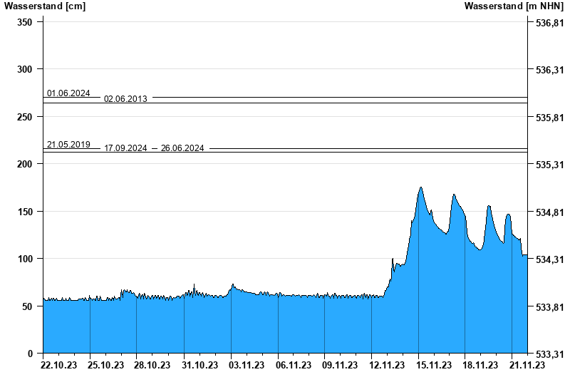The image size is (570, 392).
Task: Click the Wasserstand [cm] axis title
Action: pos(45,6)
